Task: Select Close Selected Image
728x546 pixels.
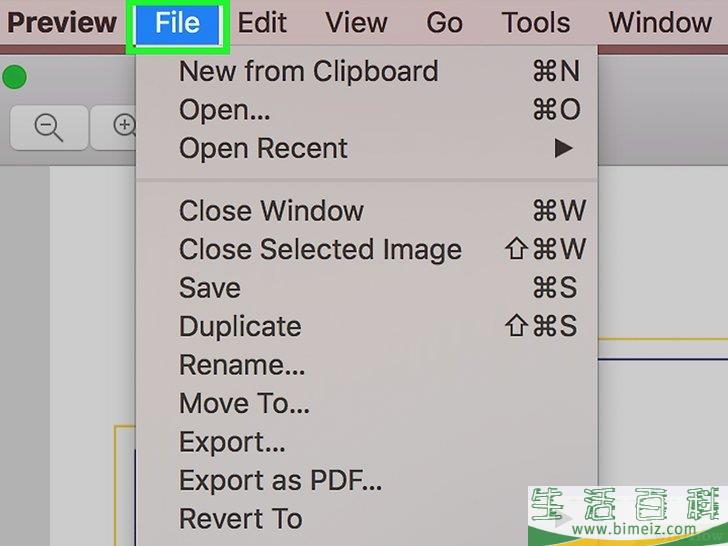Action: pyautogui.click(x=367, y=249)
